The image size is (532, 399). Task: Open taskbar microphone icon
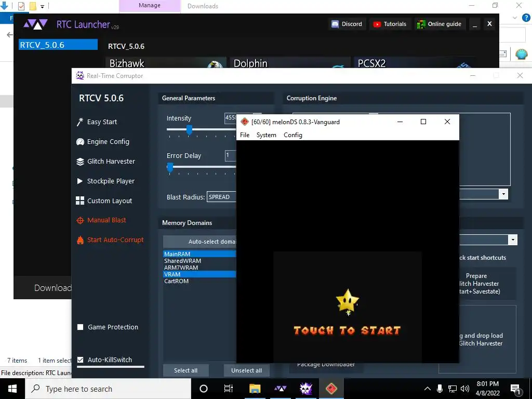click(x=440, y=389)
